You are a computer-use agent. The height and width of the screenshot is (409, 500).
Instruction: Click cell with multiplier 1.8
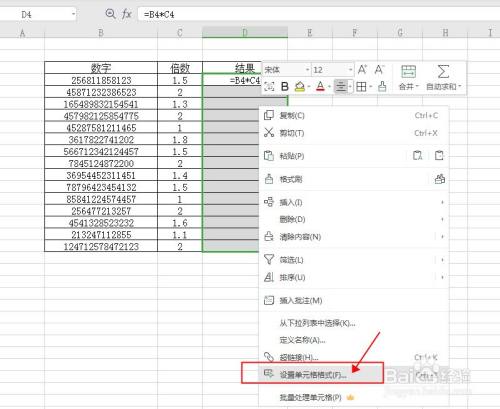coord(180,140)
